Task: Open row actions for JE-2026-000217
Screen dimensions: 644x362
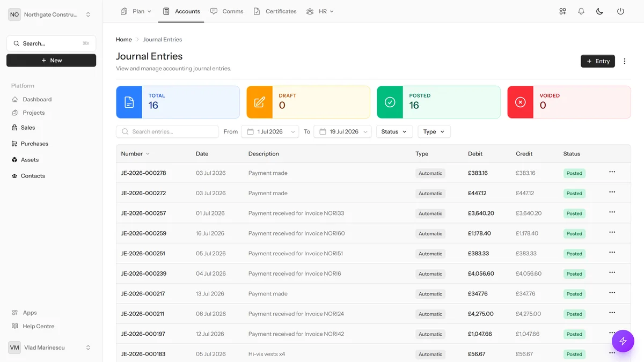Action: (612, 293)
